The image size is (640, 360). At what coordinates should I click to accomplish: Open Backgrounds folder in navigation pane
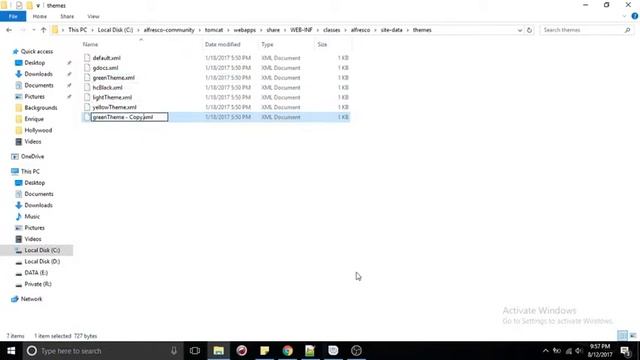(41, 108)
